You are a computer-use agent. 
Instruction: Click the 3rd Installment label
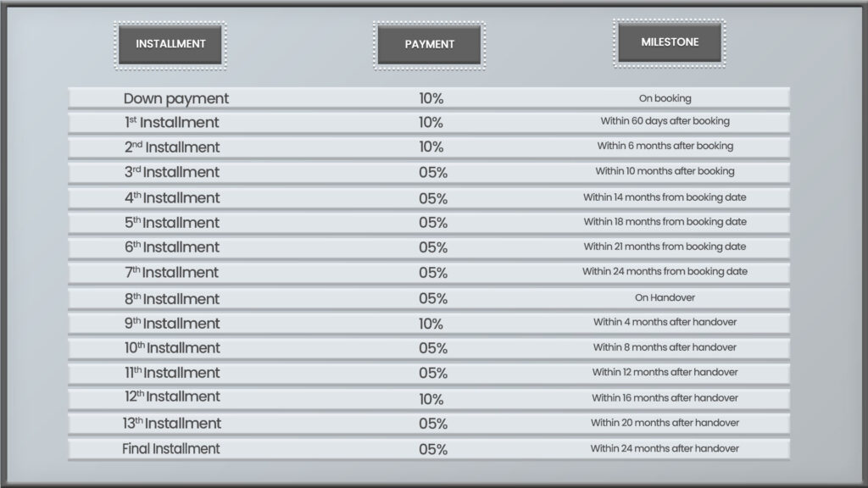click(172, 172)
